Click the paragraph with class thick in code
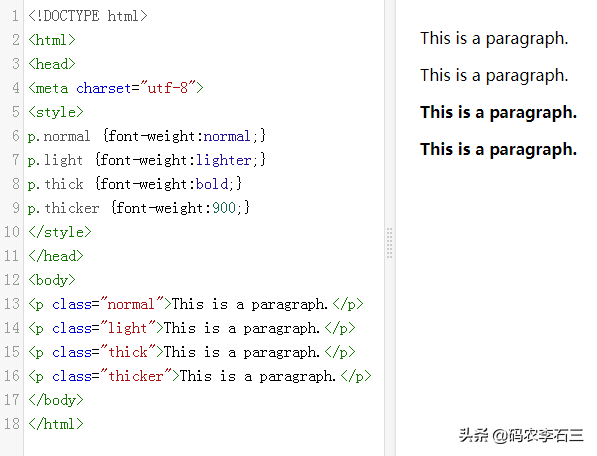Screen dimensions: 597x456 click(x=192, y=352)
